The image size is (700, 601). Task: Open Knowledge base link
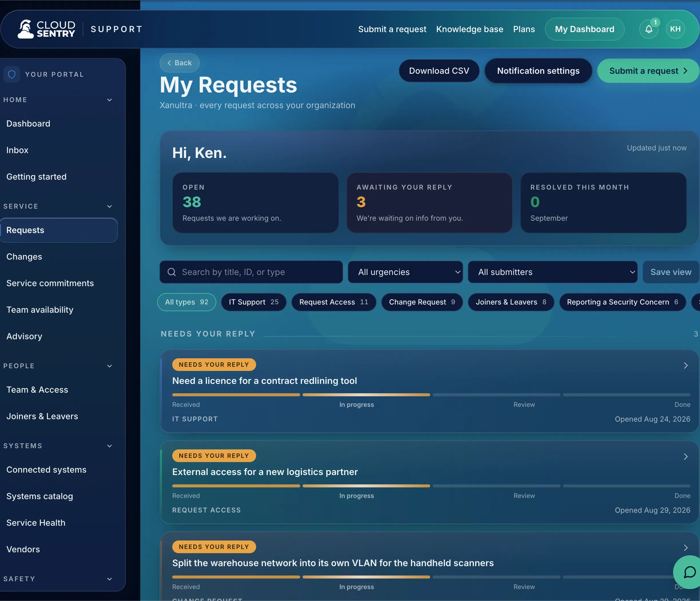470,29
